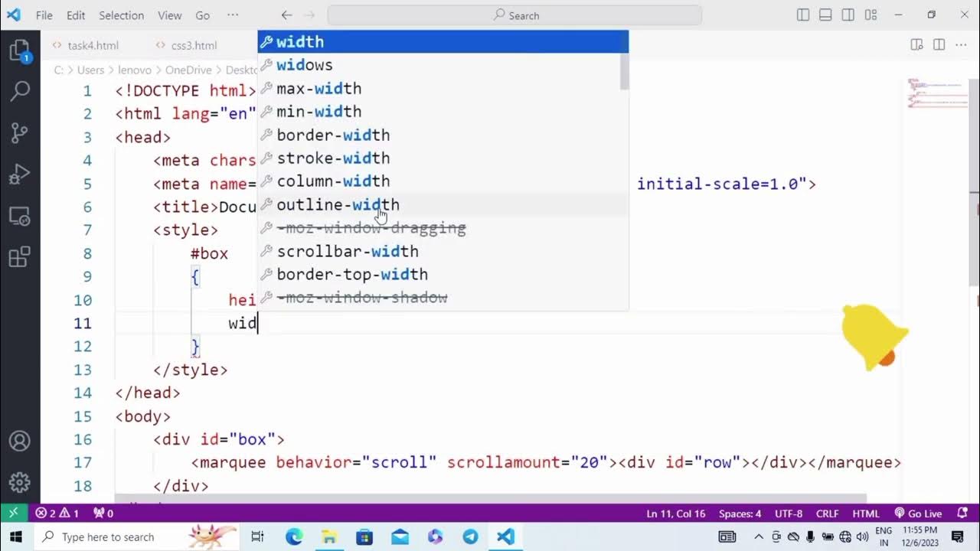Screen dimensions: 980x551
Task: Choose the stroke-width suggestion
Action: coord(443,158)
